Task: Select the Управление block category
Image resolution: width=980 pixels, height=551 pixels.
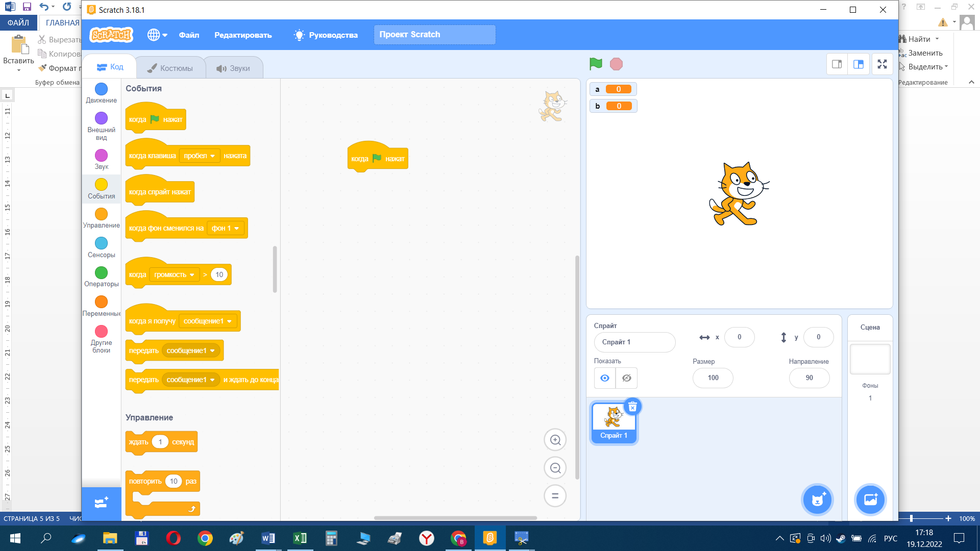Action: (x=101, y=218)
